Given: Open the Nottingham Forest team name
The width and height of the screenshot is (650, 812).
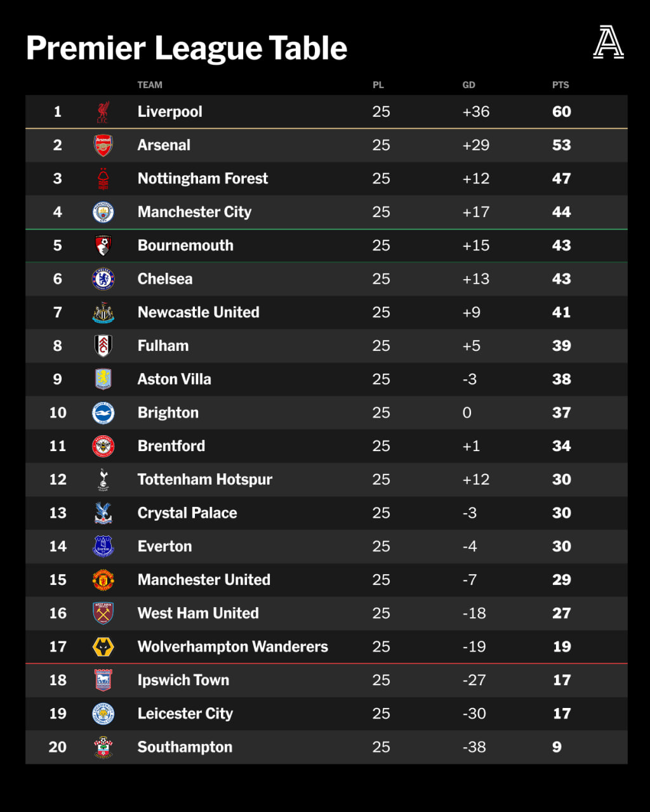Looking at the screenshot, I should point(202,179).
